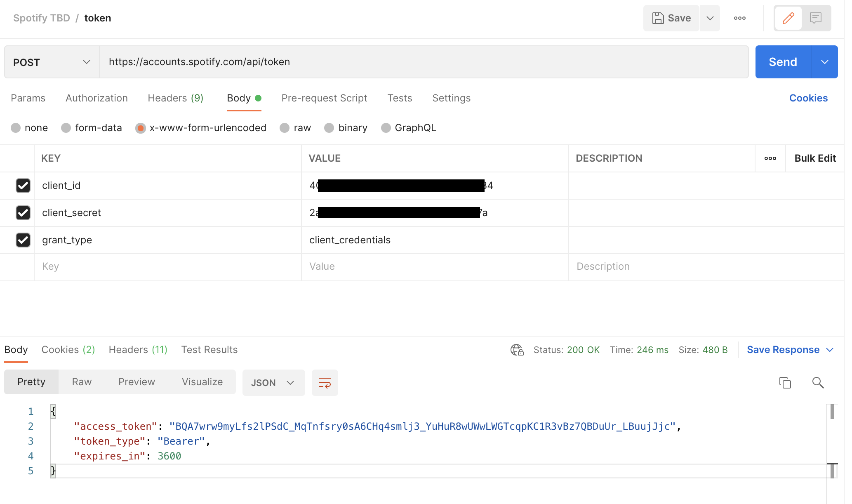Click the Save button with floppy disk icon
The image size is (852, 504).
(x=671, y=18)
